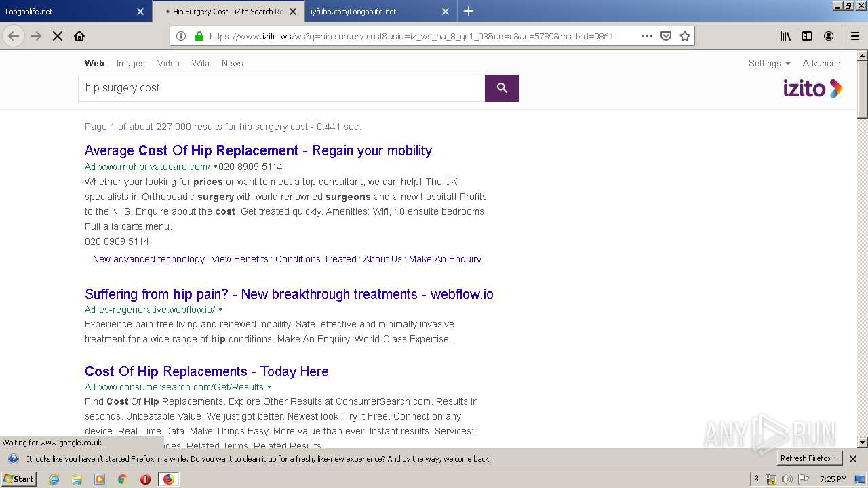Click the browser address bar URL

pyautogui.click(x=414, y=36)
